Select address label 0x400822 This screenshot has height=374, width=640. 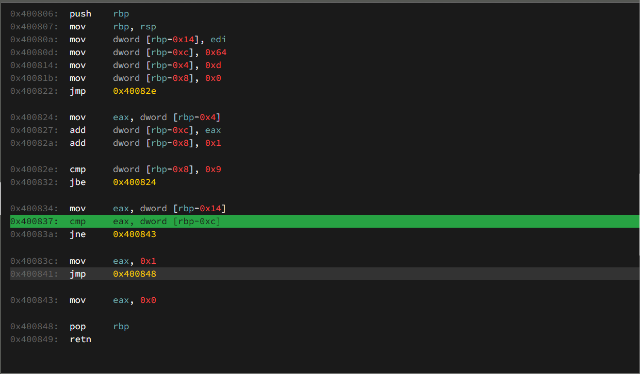34,91
